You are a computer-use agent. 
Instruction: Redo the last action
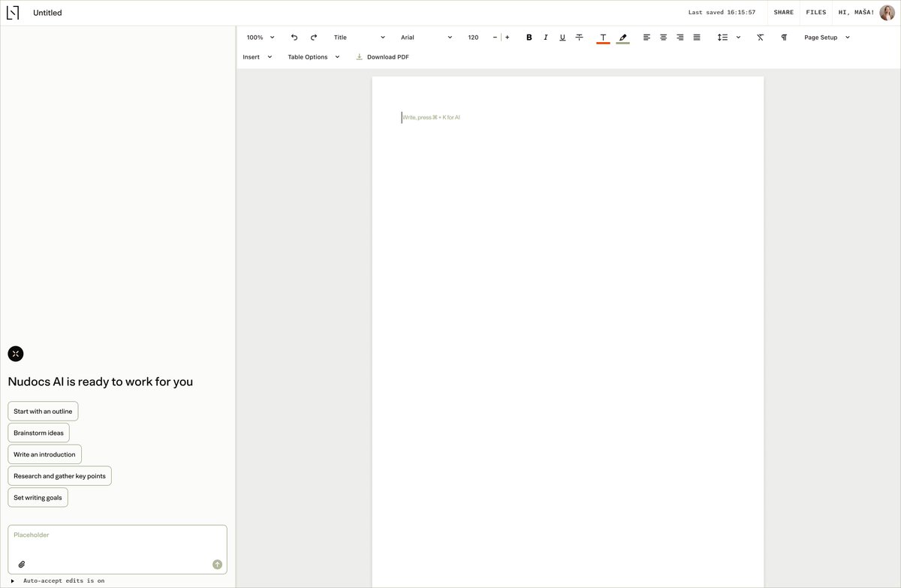(314, 38)
